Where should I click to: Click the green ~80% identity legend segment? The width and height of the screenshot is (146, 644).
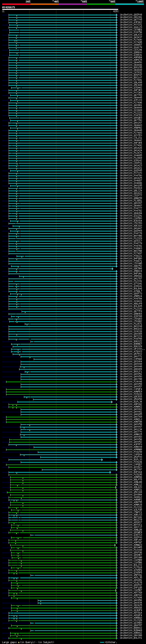click(x=101, y=4)
